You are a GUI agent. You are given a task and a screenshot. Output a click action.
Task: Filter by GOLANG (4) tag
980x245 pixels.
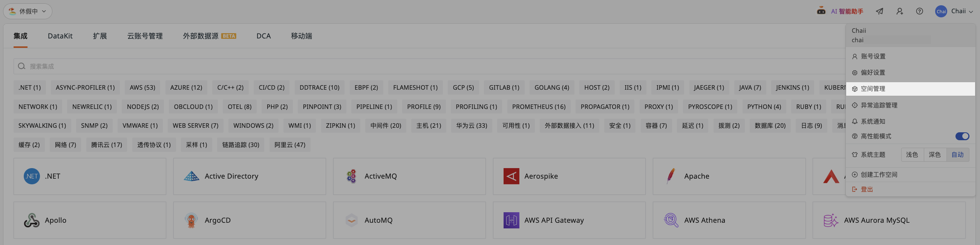pyautogui.click(x=552, y=87)
